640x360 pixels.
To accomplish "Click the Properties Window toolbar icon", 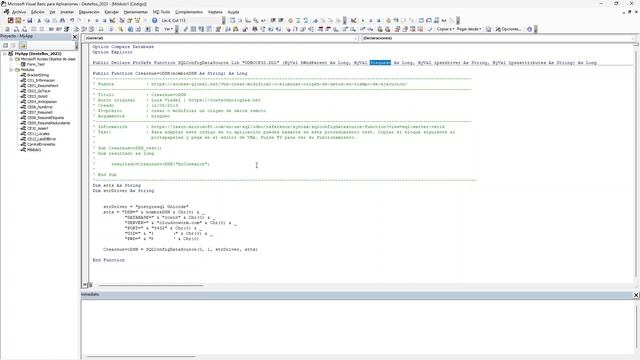I will [x=129, y=20].
